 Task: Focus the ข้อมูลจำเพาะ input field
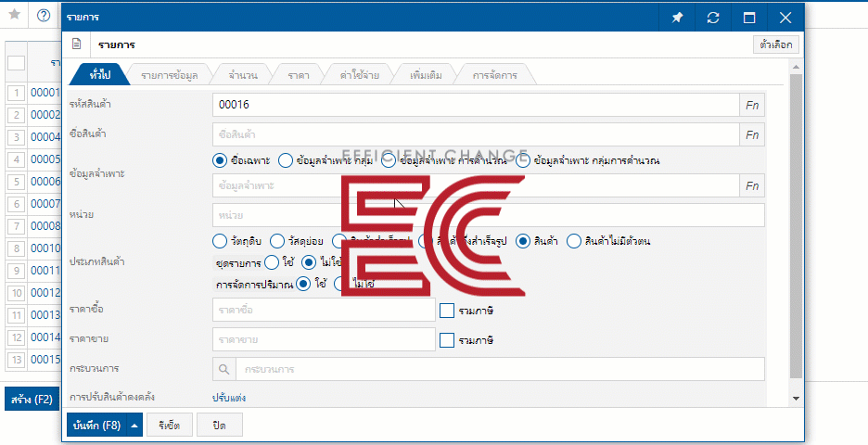tap(476, 185)
